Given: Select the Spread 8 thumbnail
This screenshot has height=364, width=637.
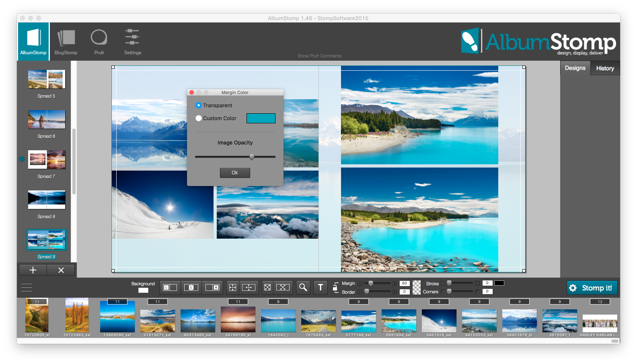Looking at the screenshot, I should [47, 200].
